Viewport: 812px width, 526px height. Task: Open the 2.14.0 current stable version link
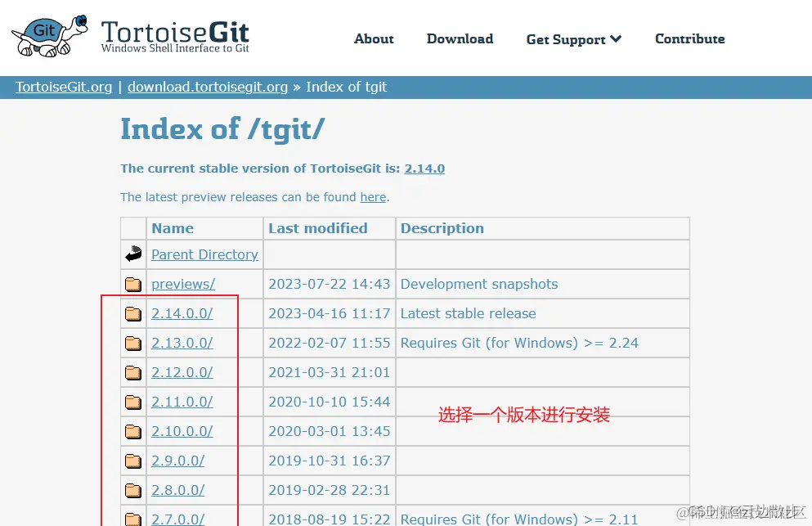tap(424, 169)
